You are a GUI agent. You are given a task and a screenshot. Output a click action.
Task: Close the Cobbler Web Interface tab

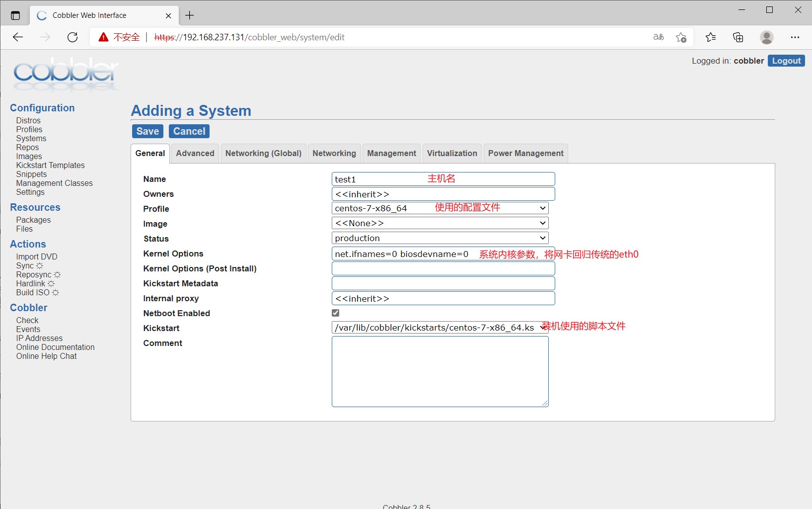(168, 15)
